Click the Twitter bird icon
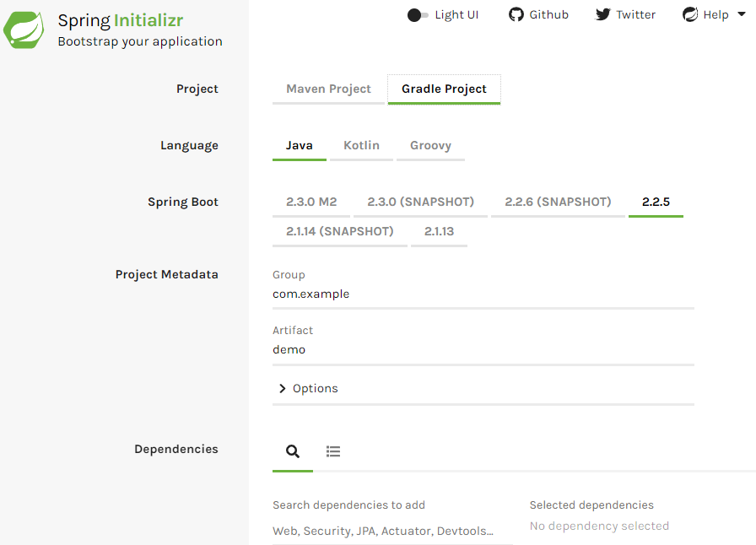 click(x=602, y=14)
